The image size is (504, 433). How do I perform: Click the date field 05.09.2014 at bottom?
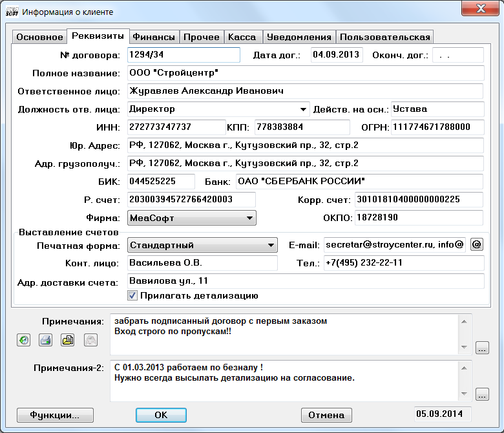442,414
